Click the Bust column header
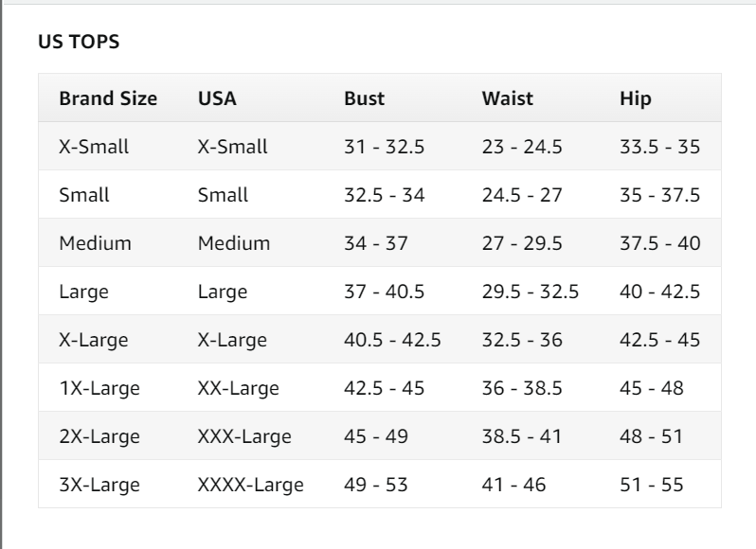The width and height of the screenshot is (756, 549). 364,98
